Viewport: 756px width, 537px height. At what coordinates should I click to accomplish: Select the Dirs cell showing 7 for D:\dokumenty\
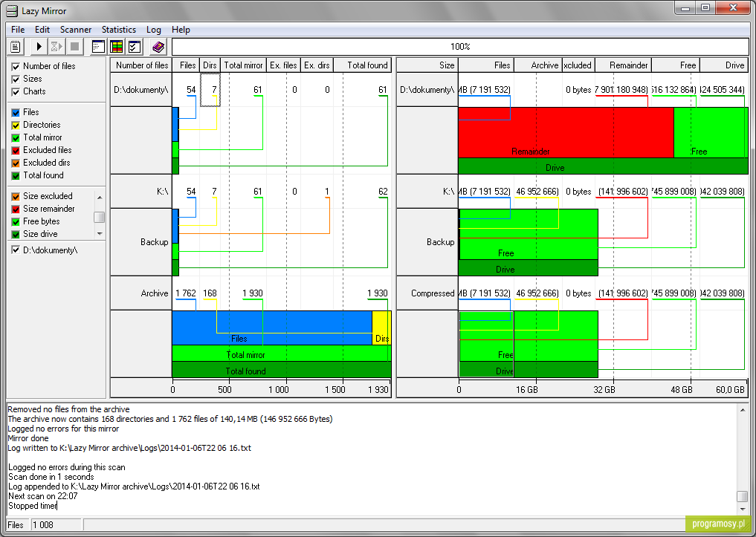click(x=210, y=90)
